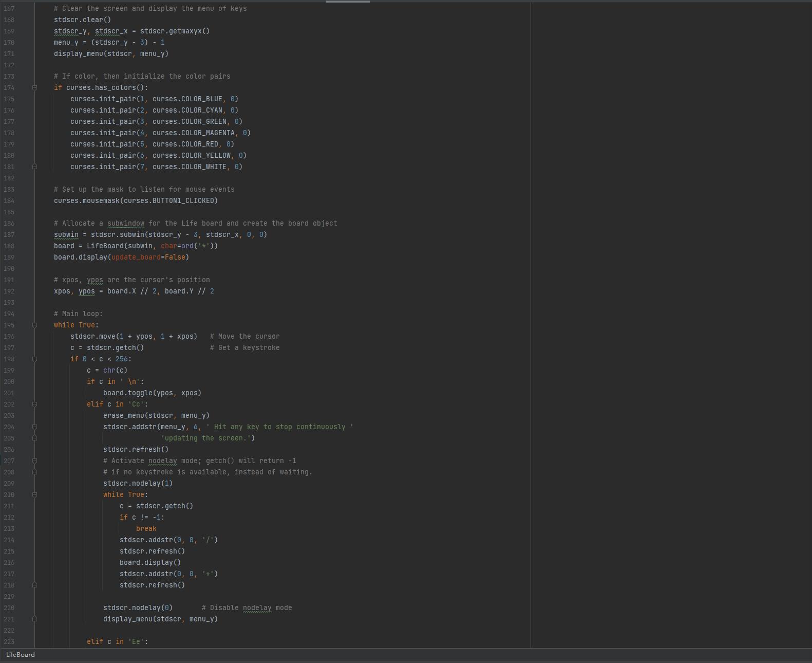The height and width of the screenshot is (663, 812).
Task: Click the fold end marker on line 208
Action: pos(34,472)
